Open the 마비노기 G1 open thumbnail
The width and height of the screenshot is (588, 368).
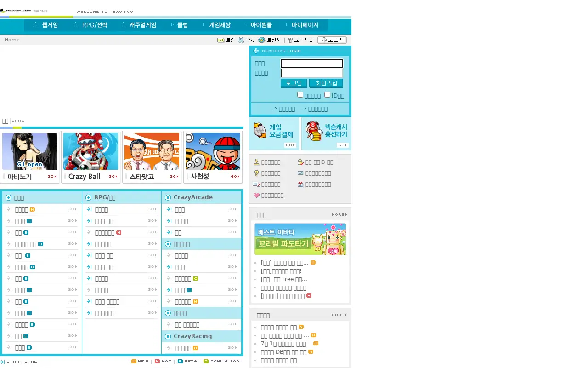(30, 151)
